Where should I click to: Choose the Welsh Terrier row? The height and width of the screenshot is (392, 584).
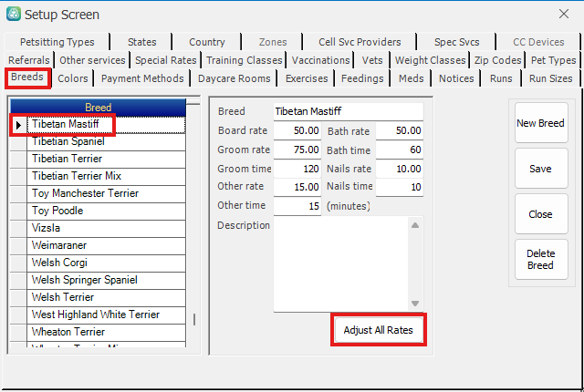point(106,297)
